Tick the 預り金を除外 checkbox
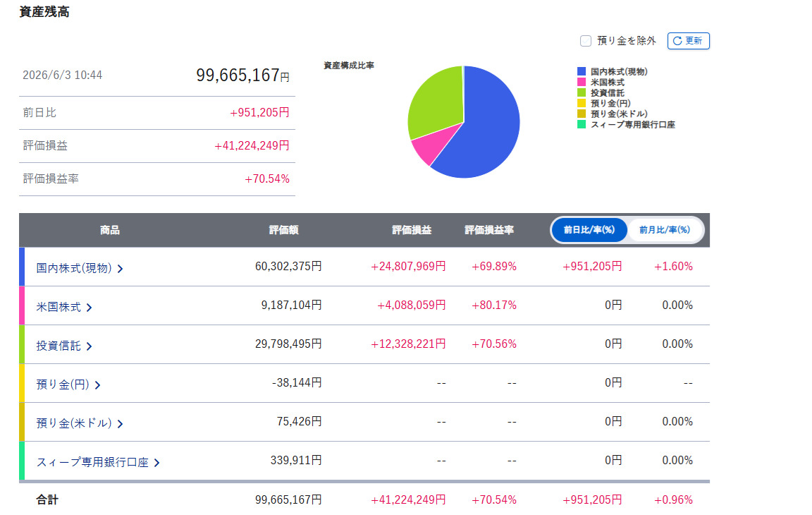Viewport: 812px width, 515px height. pos(586,41)
